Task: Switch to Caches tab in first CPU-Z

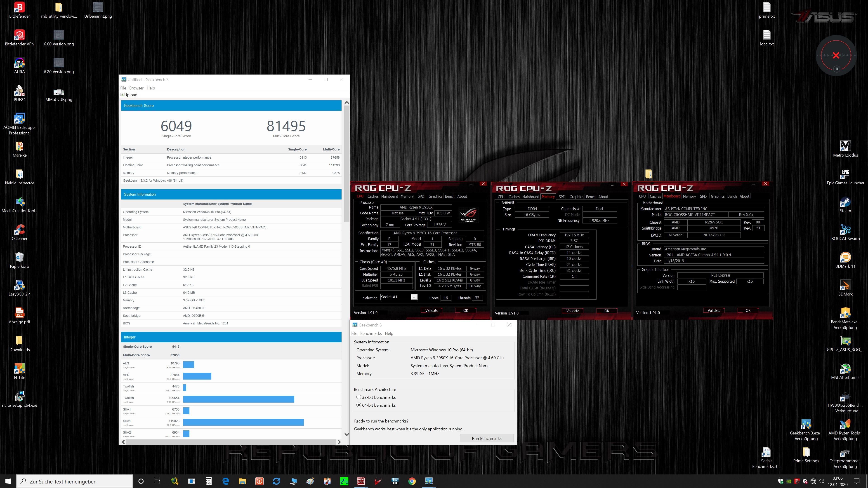Action: 373,196
